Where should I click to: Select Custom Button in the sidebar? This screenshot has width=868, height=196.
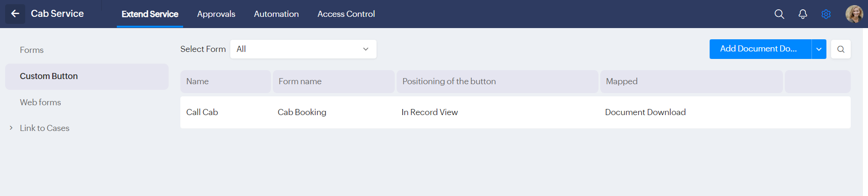click(49, 76)
